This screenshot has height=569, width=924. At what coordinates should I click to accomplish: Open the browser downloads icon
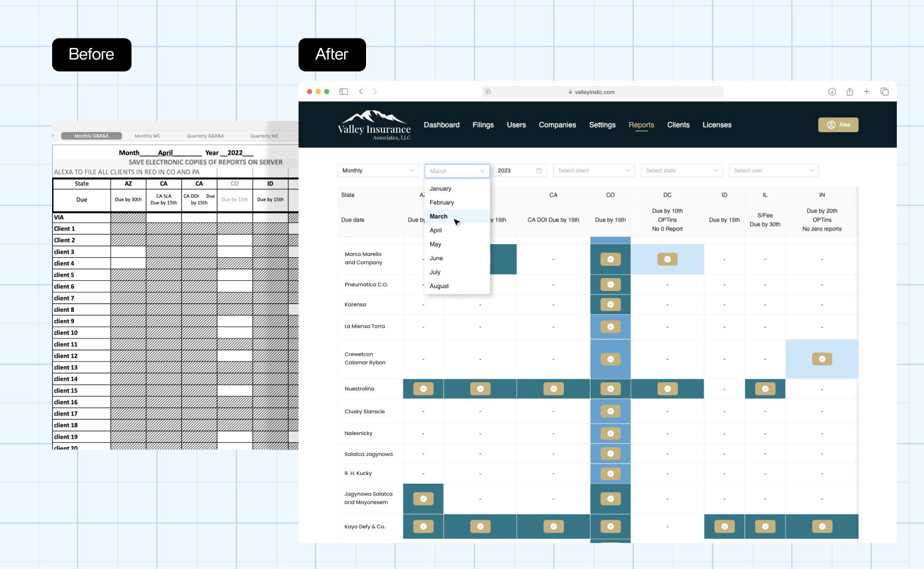click(x=832, y=91)
